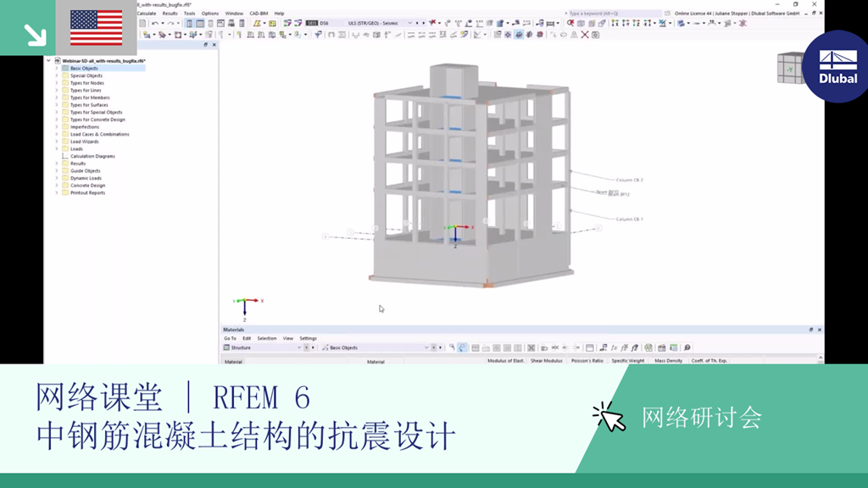868x488 pixels.
Task: Expand the Special Objects tree node
Action: 57,75
